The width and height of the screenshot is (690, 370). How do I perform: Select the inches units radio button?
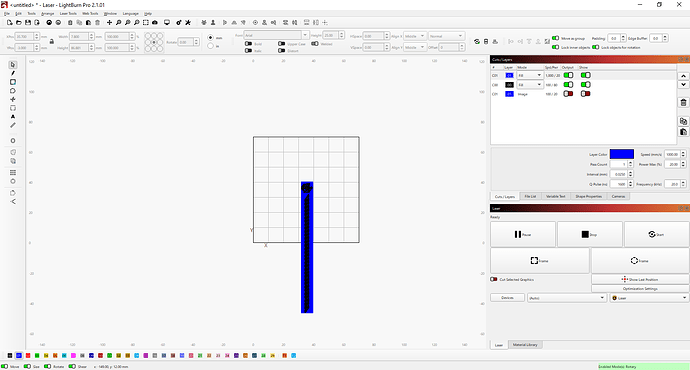coord(210,46)
